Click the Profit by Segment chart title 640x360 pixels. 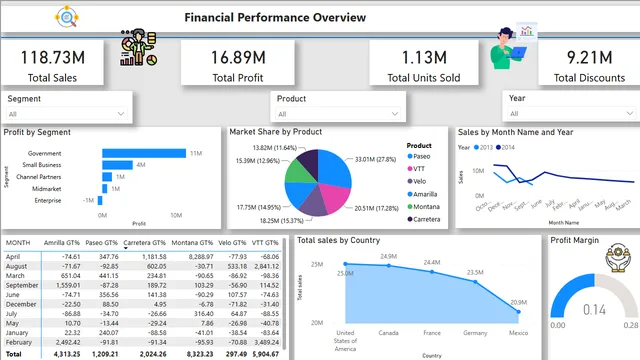pos(37,132)
